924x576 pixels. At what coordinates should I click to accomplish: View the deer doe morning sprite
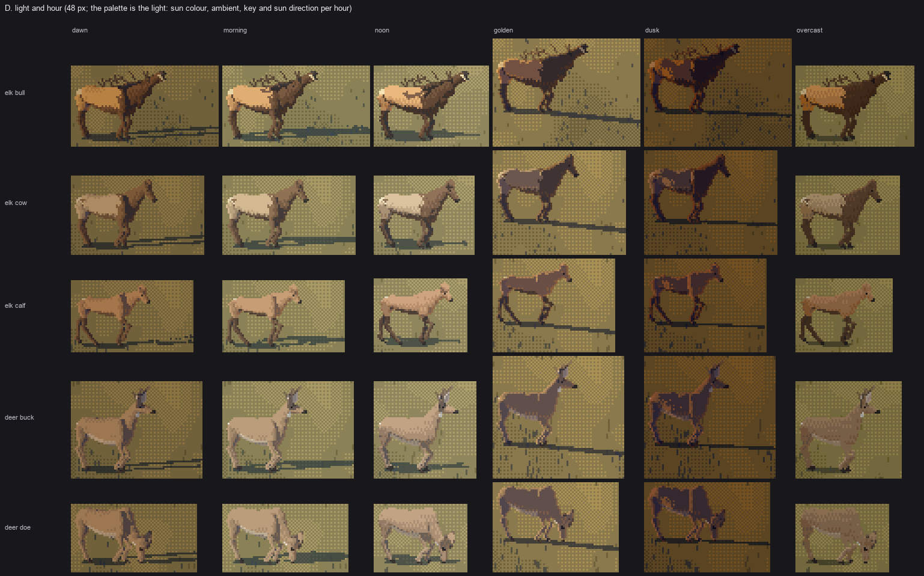[x=285, y=538]
